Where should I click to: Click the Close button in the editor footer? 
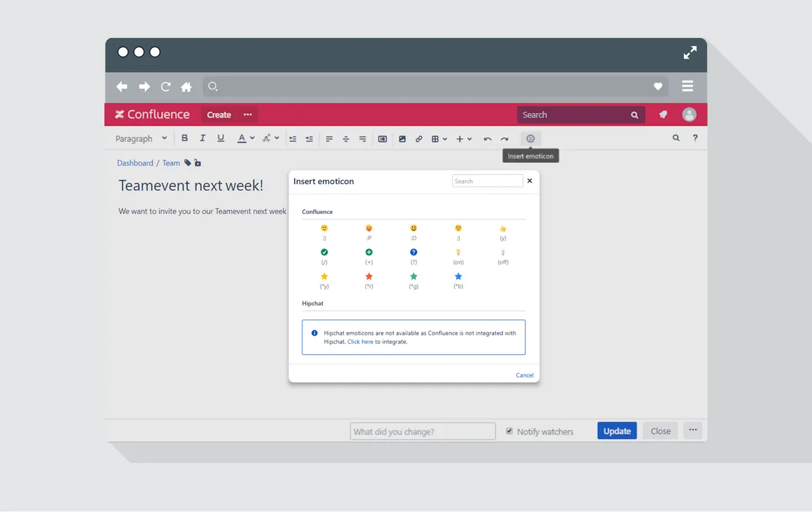[x=660, y=431]
